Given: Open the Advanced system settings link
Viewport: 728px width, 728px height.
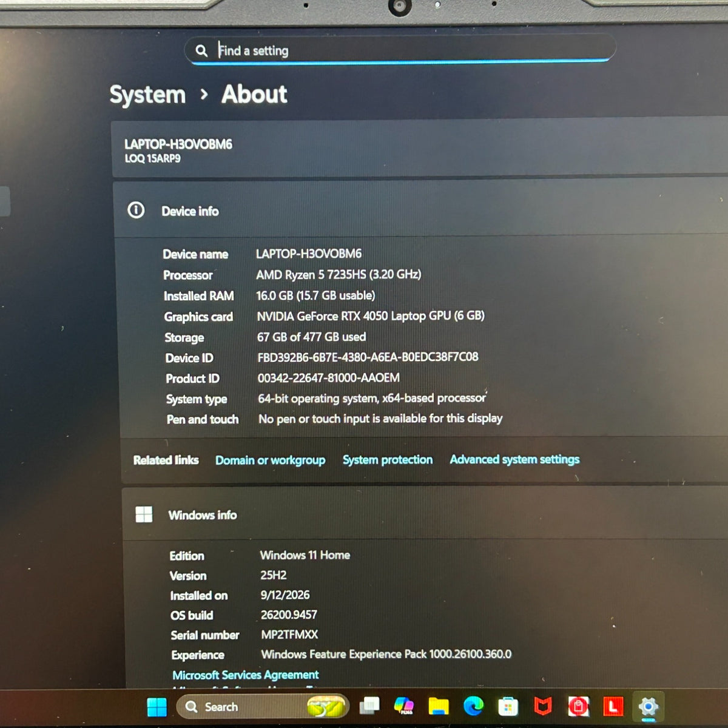Looking at the screenshot, I should [514, 459].
